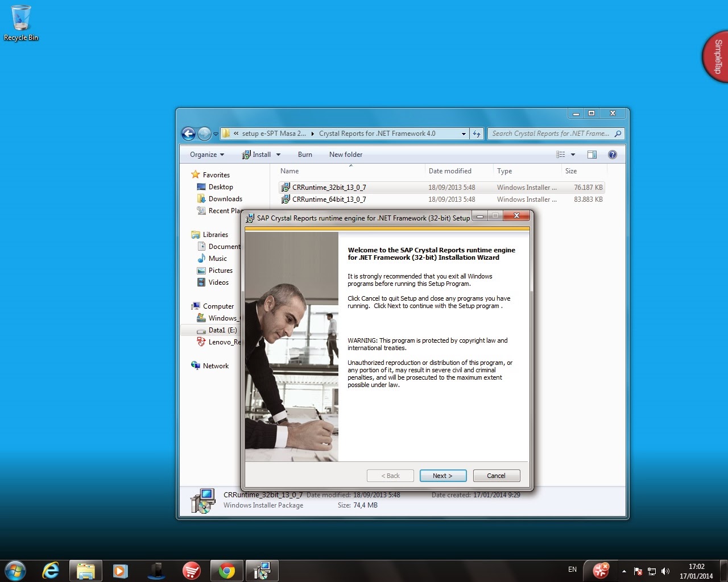Change your view icon

pyautogui.click(x=560, y=155)
